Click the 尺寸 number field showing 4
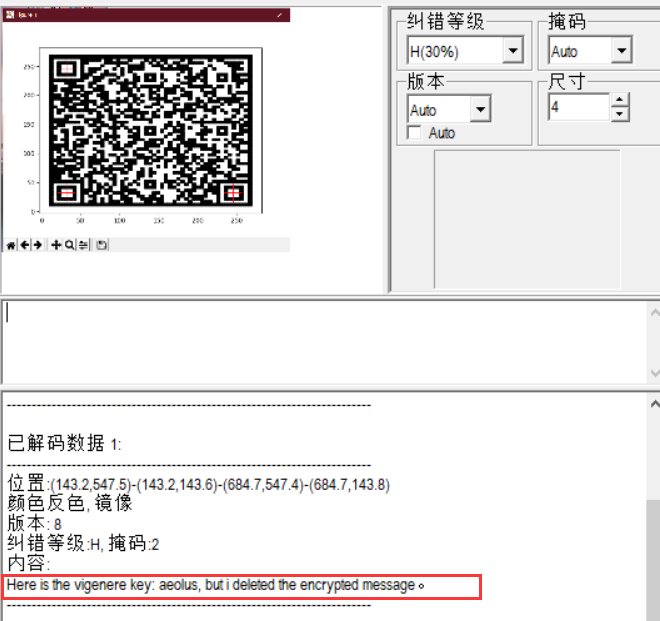This screenshot has width=660, height=621. (x=579, y=107)
